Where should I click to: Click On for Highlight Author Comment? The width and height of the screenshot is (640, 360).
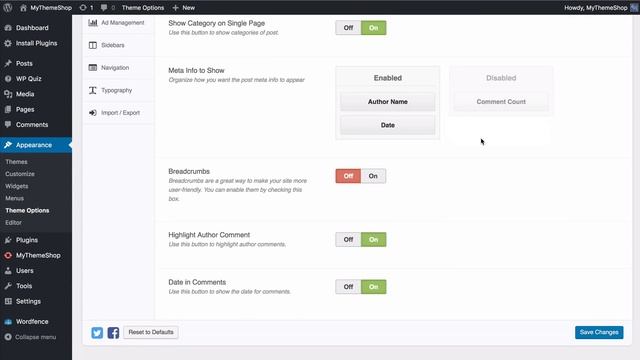(x=373, y=240)
